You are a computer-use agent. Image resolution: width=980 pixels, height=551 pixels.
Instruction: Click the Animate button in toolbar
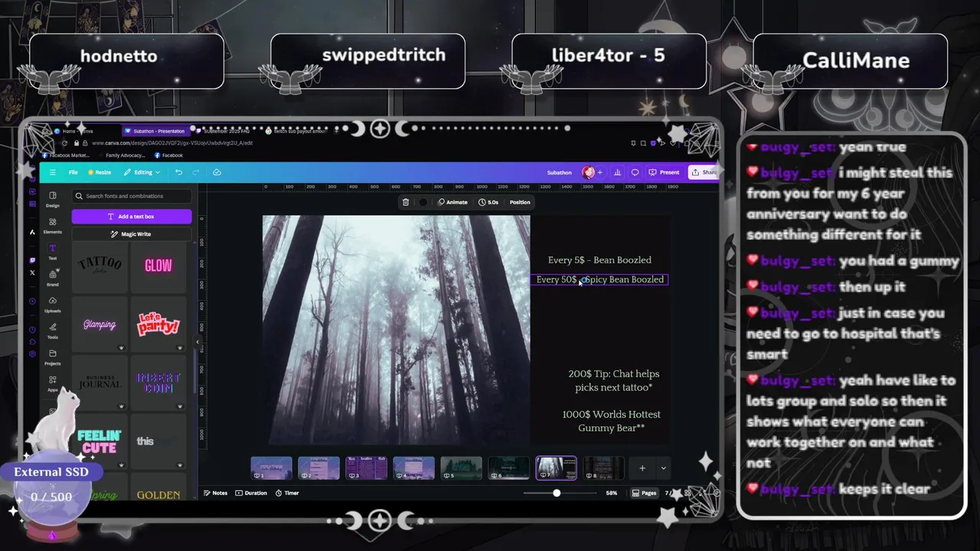point(452,202)
